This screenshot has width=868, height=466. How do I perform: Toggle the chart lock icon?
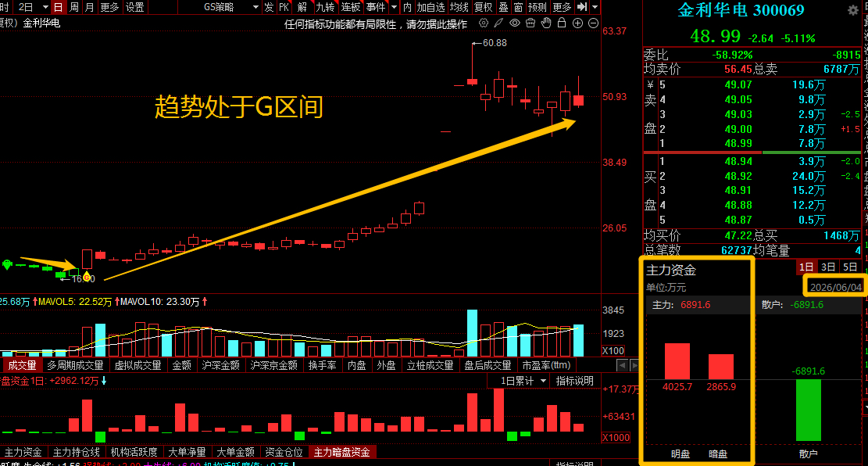pos(561,23)
